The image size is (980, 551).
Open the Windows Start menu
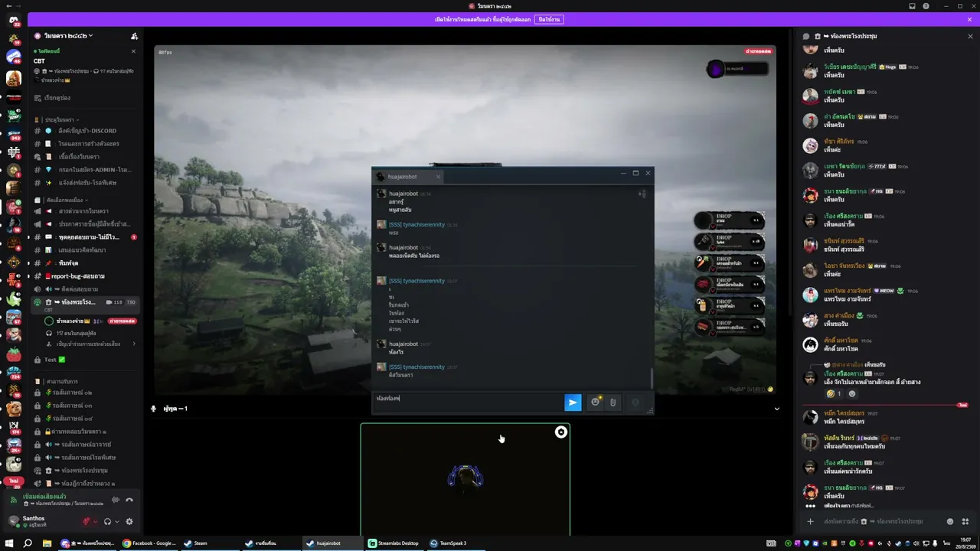click(9, 543)
